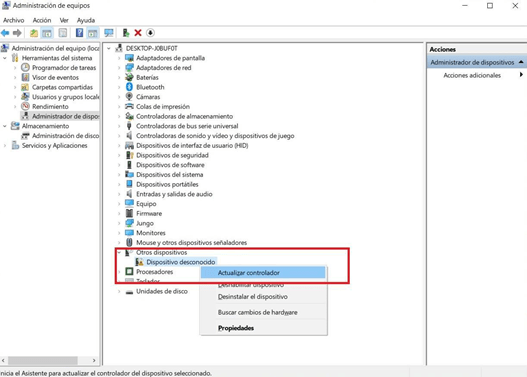Click the left pane scroll-right arrow
Screen dimensions: 527x377
[x=94, y=360]
